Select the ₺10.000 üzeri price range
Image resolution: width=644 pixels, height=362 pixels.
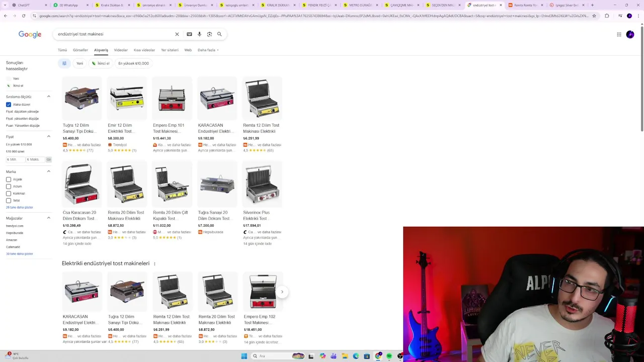click(x=15, y=151)
